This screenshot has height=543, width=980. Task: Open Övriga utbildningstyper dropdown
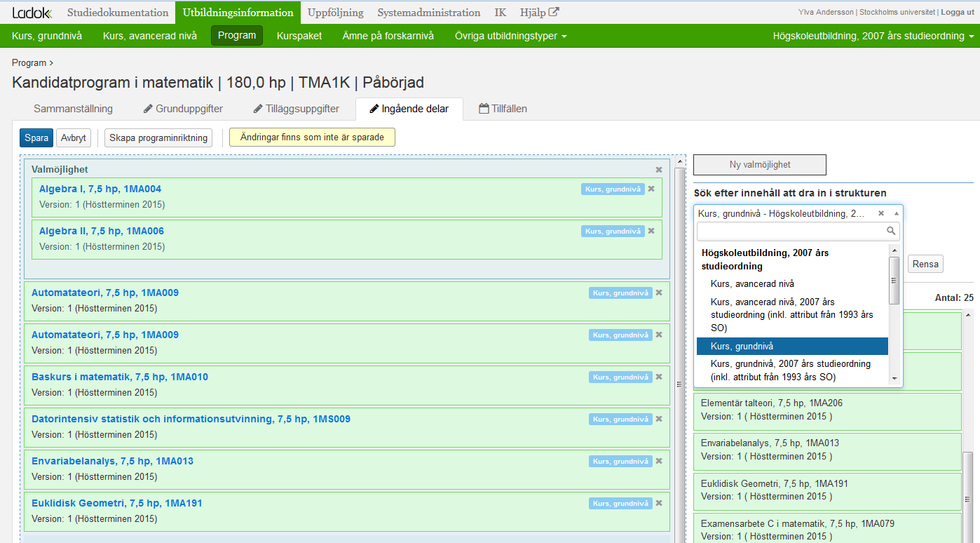(x=510, y=36)
